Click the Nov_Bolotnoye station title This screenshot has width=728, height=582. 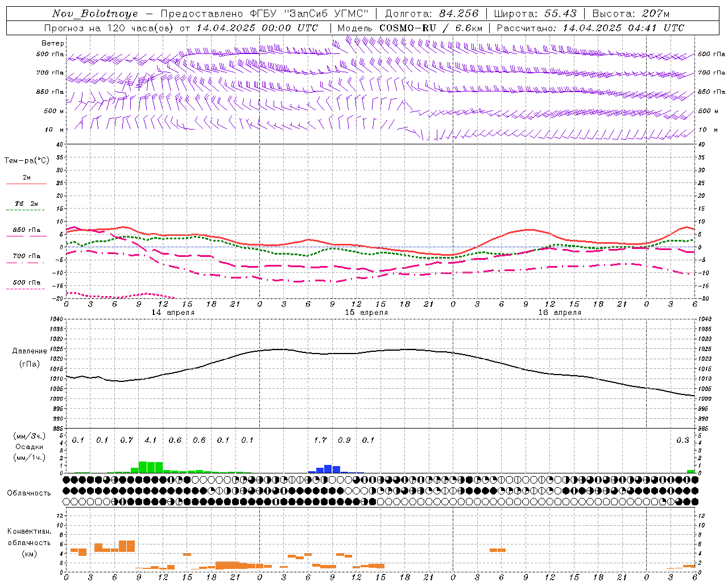click(95, 14)
